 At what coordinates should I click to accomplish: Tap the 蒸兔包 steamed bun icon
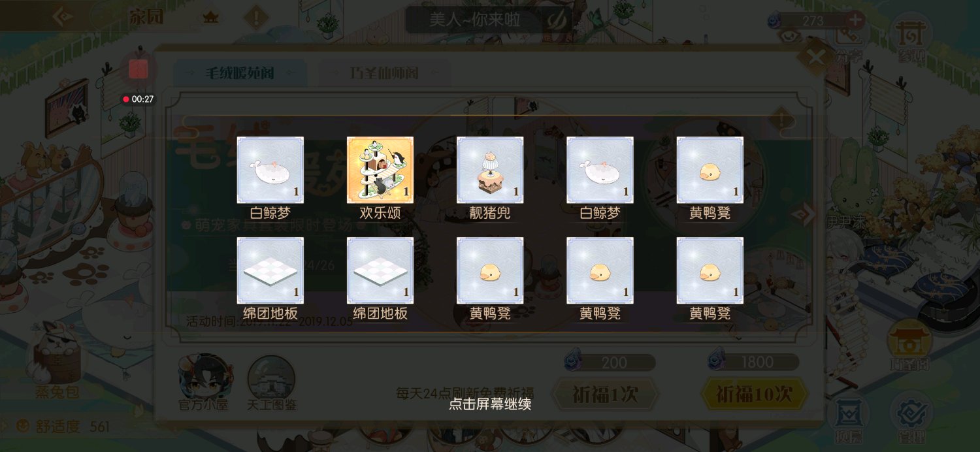pos(57,361)
